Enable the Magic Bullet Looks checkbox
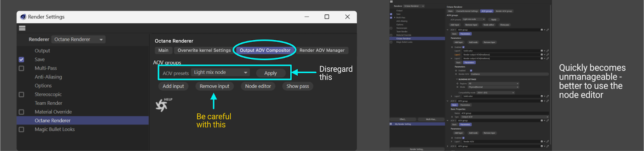Viewport: 644px width, 151px height. click(21, 129)
